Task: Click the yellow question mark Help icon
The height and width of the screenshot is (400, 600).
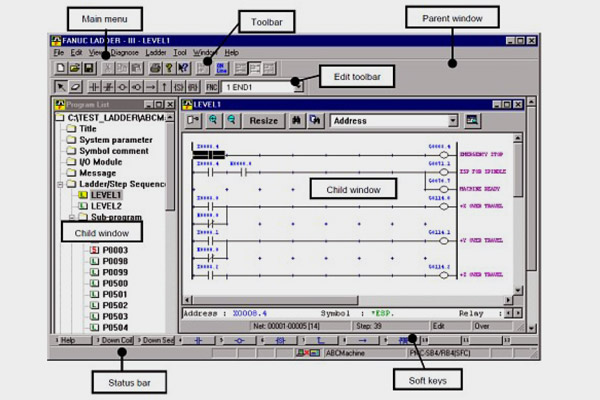Action: click(169, 68)
